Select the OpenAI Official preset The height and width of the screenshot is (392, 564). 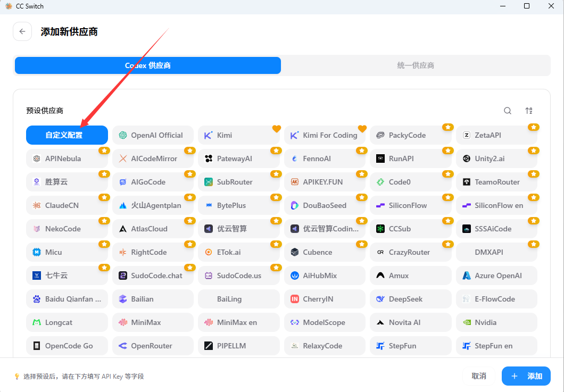(x=153, y=135)
